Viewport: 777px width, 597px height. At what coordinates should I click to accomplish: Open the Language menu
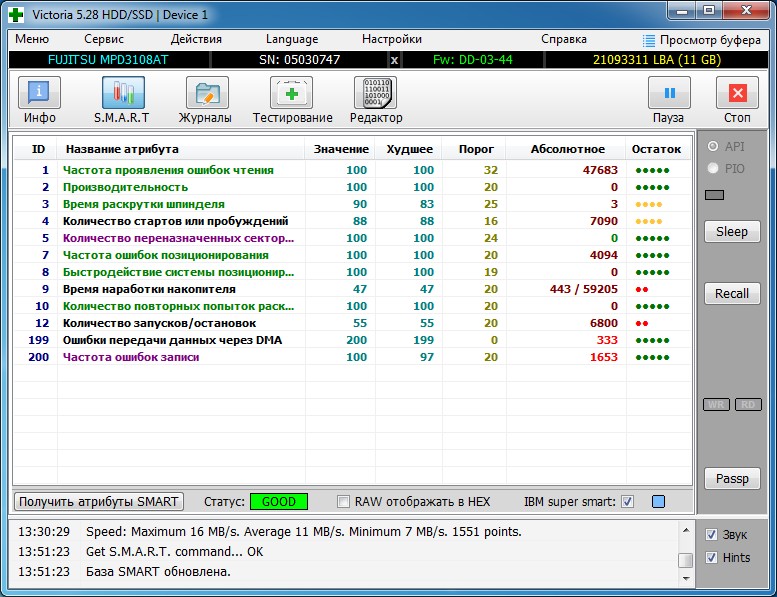(x=292, y=39)
